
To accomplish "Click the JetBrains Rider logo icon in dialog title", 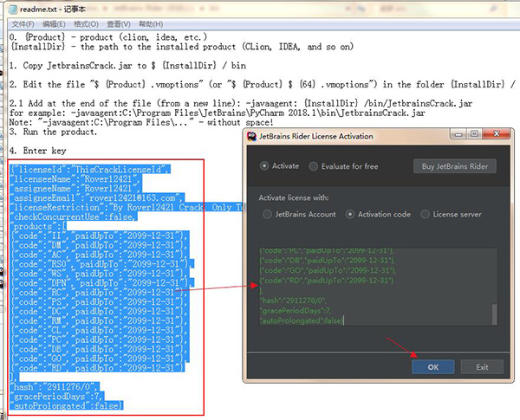I will point(254,136).
